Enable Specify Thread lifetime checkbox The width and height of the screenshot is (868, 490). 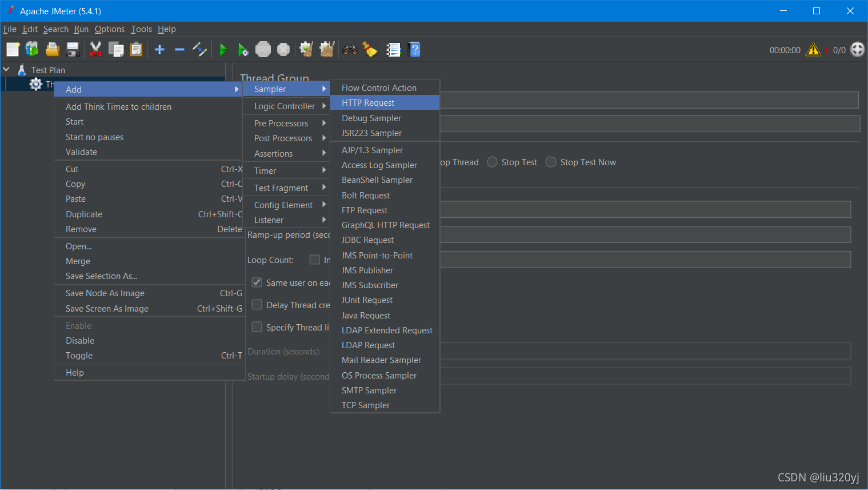(x=257, y=327)
